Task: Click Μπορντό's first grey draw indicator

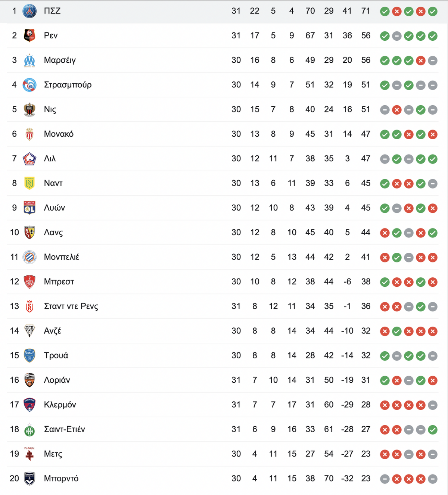Action: point(385,479)
